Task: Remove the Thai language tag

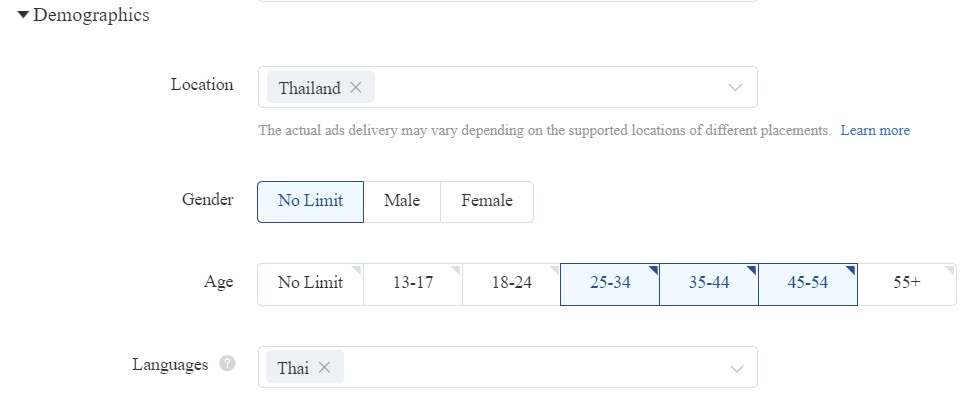Action: pos(324,368)
